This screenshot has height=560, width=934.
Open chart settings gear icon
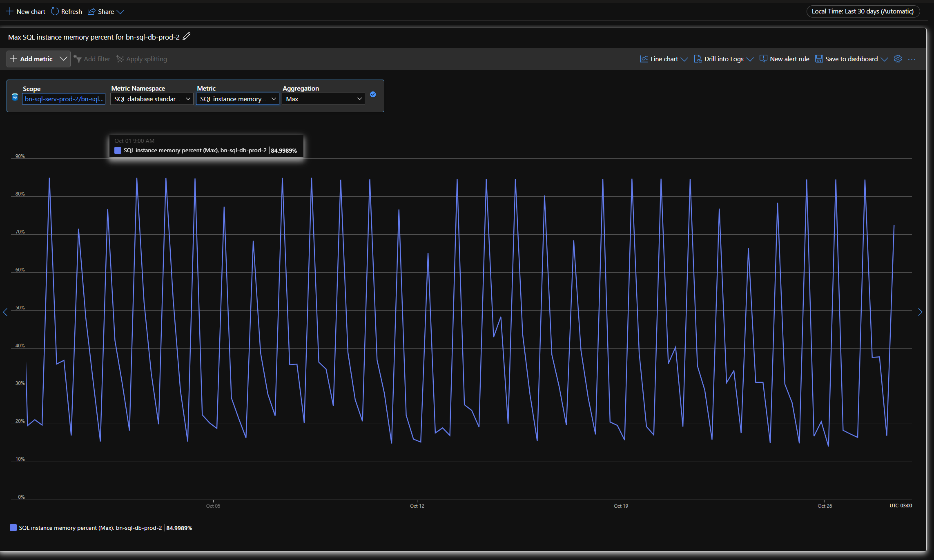click(898, 59)
